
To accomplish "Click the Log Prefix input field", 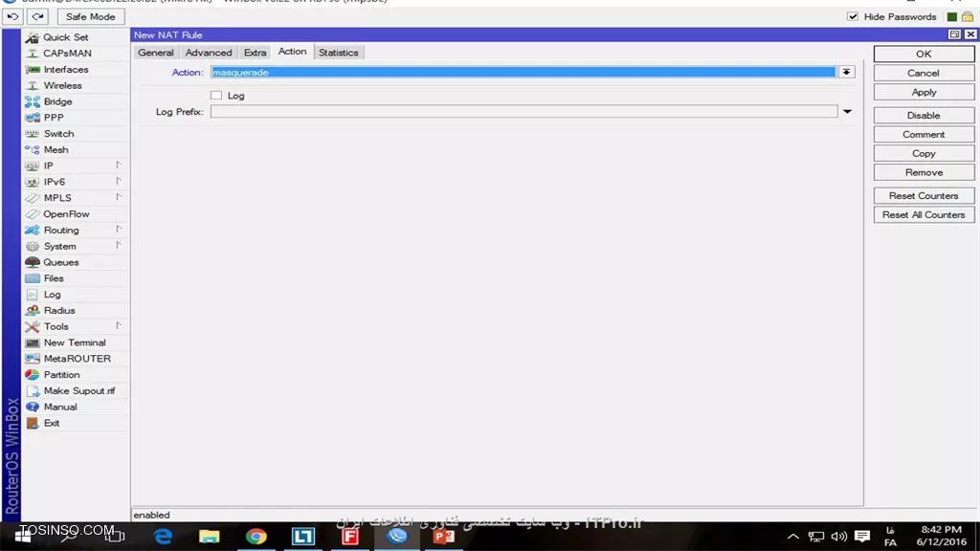I will [523, 112].
